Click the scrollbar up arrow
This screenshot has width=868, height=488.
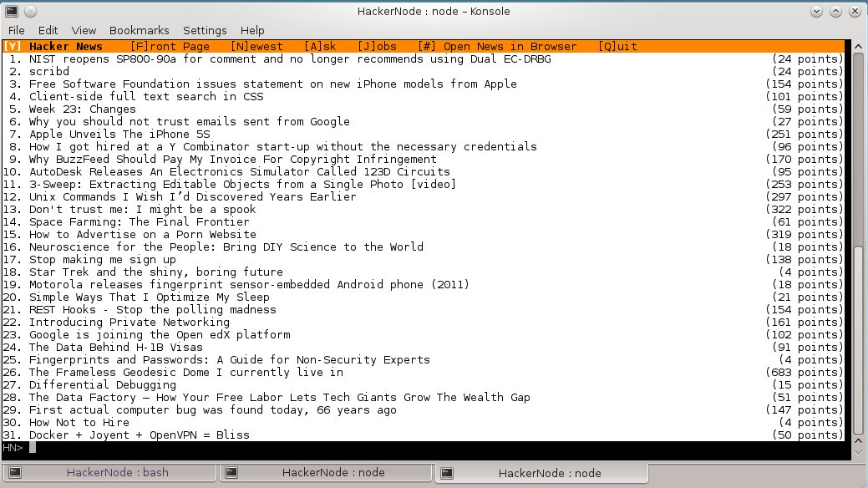(x=859, y=47)
